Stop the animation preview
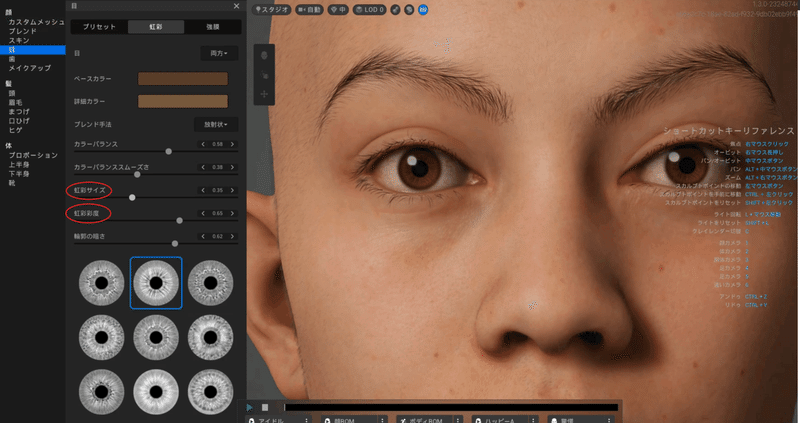Viewport: 800px width, 423px height. 265,407
